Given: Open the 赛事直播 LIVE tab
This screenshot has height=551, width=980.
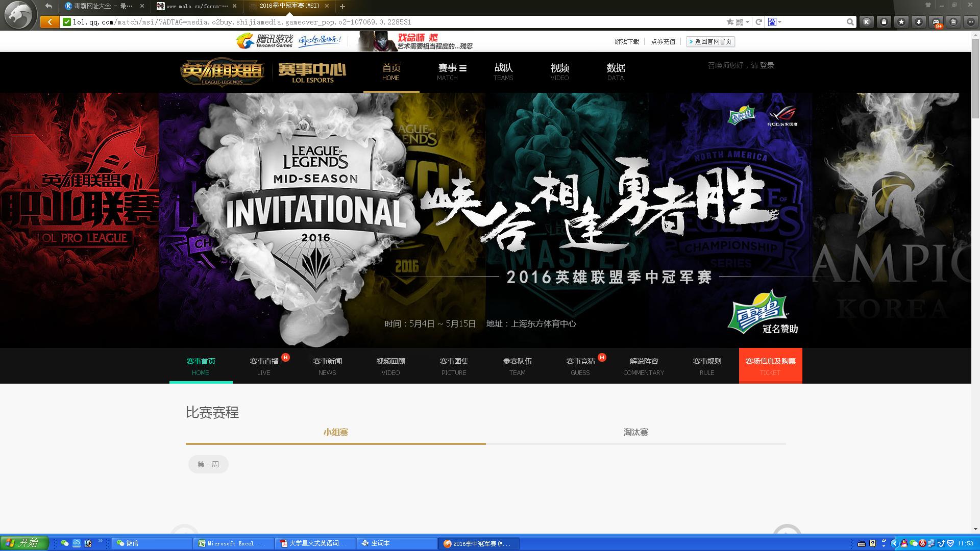Looking at the screenshot, I should [264, 366].
